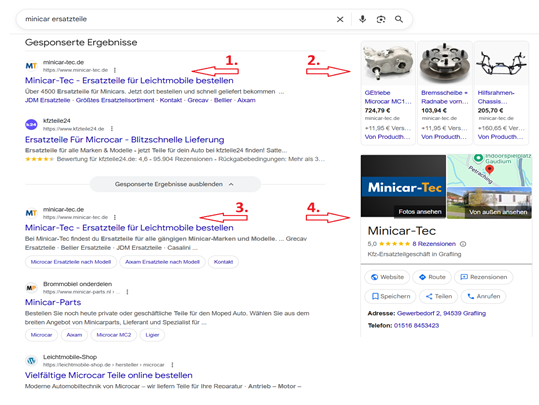
Task: Open the three-dot menu of the Brommobiel onderdelen result
Action: coord(127,292)
